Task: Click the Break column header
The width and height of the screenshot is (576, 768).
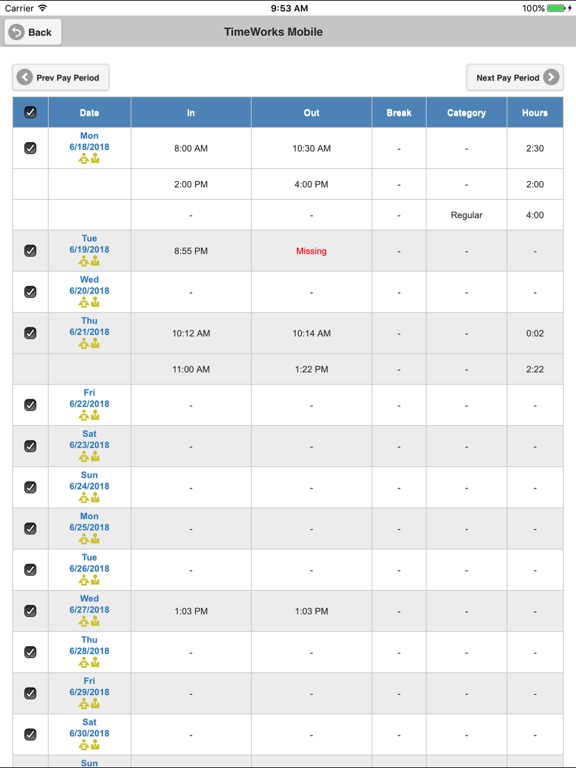Action: 399,112
